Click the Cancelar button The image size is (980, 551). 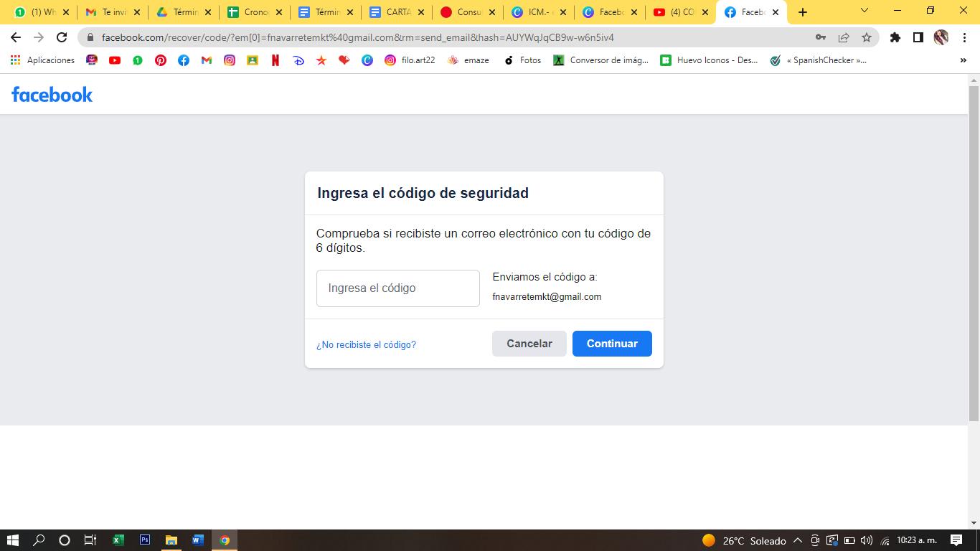[529, 344]
